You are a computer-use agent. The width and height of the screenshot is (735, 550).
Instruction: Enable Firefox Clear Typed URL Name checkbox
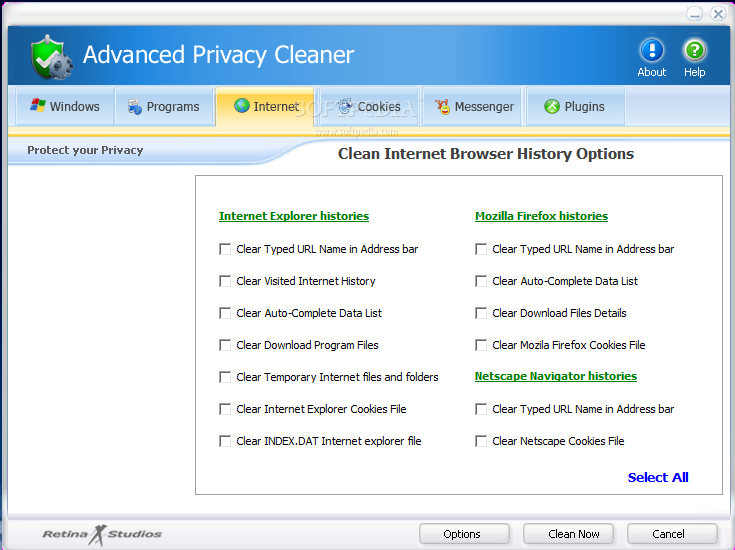tap(481, 249)
